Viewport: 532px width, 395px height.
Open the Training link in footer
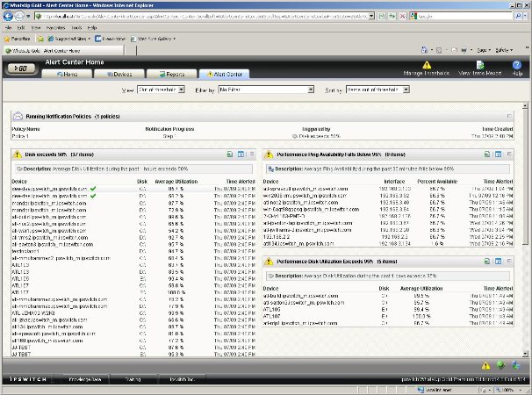pyautogui.click(x=133, y=379)
